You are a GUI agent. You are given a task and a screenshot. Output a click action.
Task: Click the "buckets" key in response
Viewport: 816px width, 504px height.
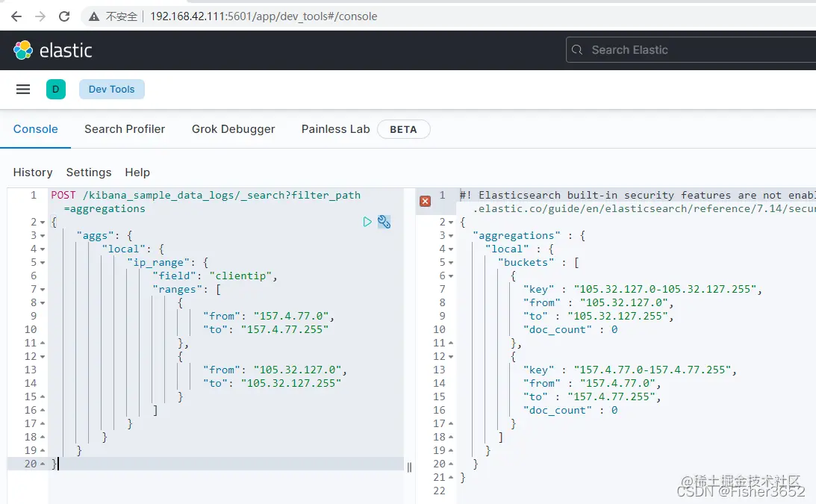pos(526,262)
